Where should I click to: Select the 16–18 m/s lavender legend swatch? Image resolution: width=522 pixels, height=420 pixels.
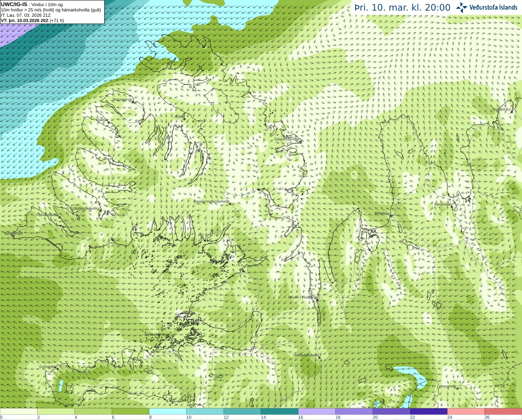pyautogui.click(x=317, y=411)
